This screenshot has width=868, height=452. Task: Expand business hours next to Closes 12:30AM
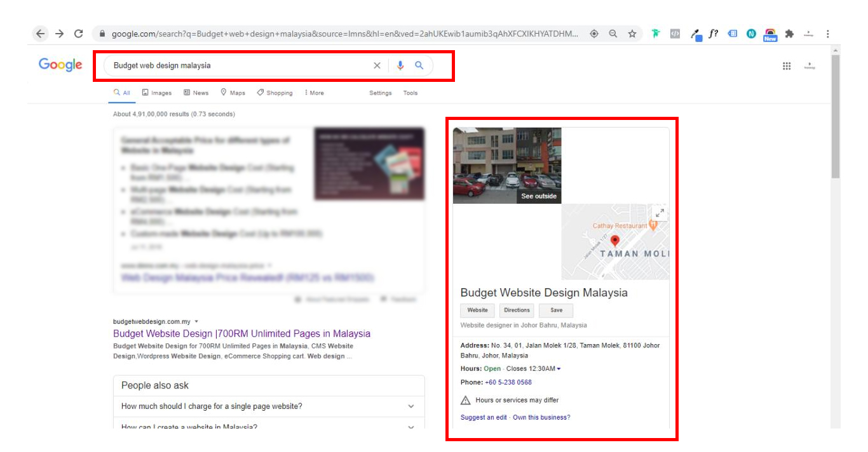click(x=559, y=369)
